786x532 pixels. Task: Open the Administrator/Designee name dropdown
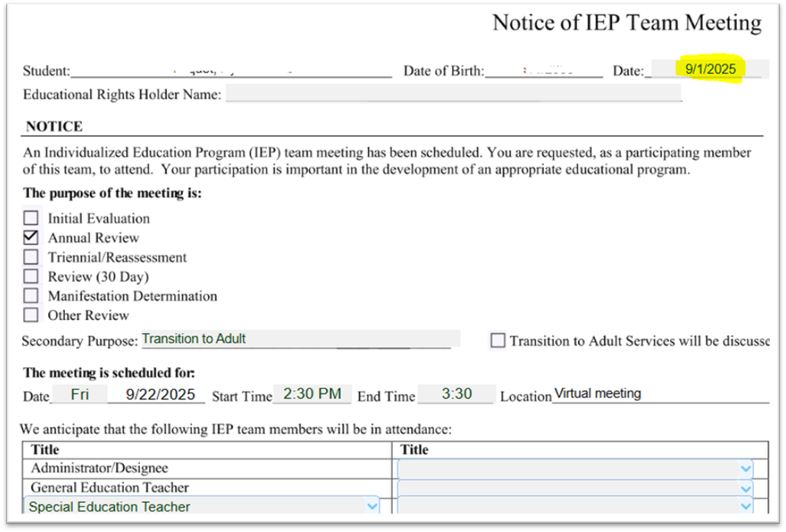click(745, 469)
